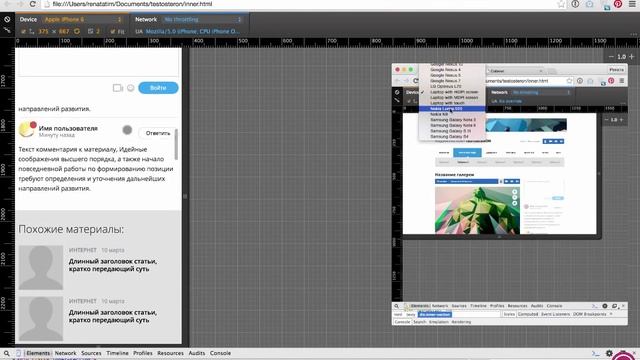Screen dimensions: 640x360
Task: Click the second article placeholder thumbnail
Action: (41, 318)
